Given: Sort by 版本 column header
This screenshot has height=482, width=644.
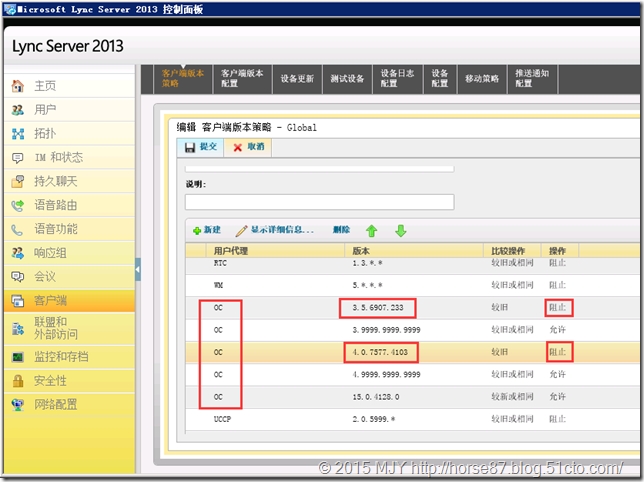Looking at the screenshot, I should click(x=414, y=251).
